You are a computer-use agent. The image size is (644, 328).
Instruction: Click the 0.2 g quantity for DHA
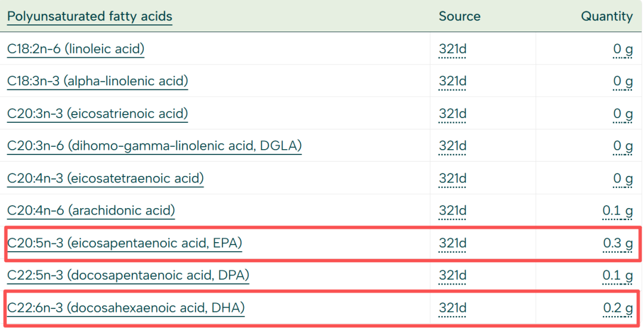618,308
